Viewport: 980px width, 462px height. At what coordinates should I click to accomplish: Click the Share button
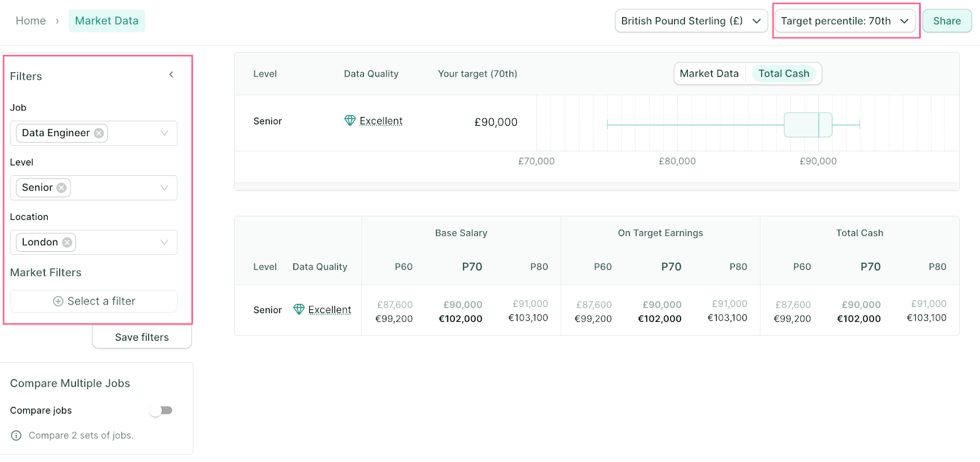pyautogui.click(x=947, y=21)
